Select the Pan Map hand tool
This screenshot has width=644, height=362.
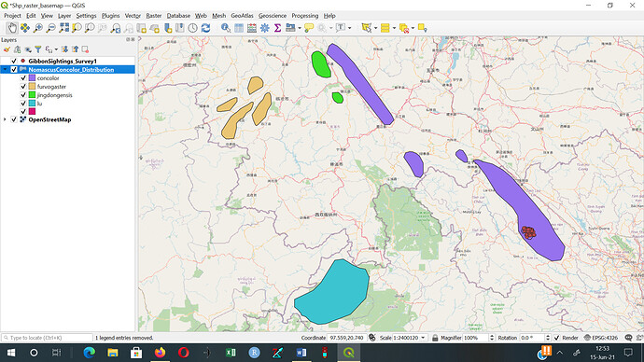(12, 28)
